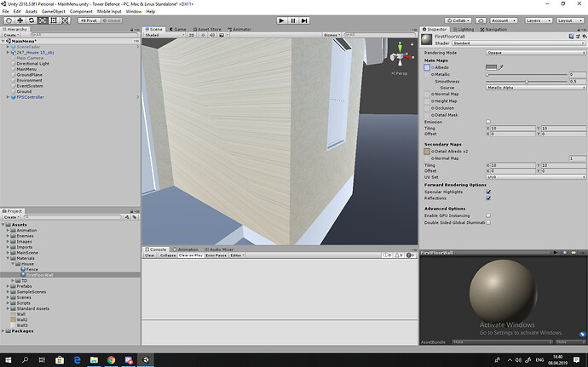Image resolution: width=588 pixels, height=367 pixels.
Task: Open the Rendering Mode dropdown
Action: click(535, 53)
